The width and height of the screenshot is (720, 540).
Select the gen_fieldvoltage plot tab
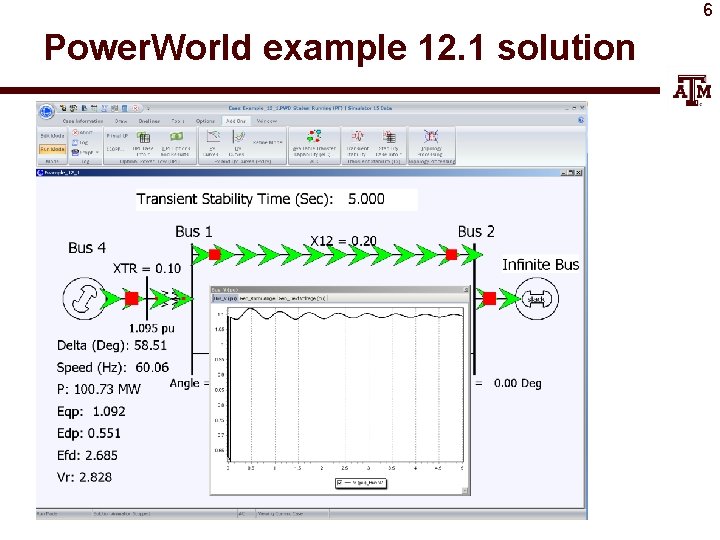click(x=302, y=298)
